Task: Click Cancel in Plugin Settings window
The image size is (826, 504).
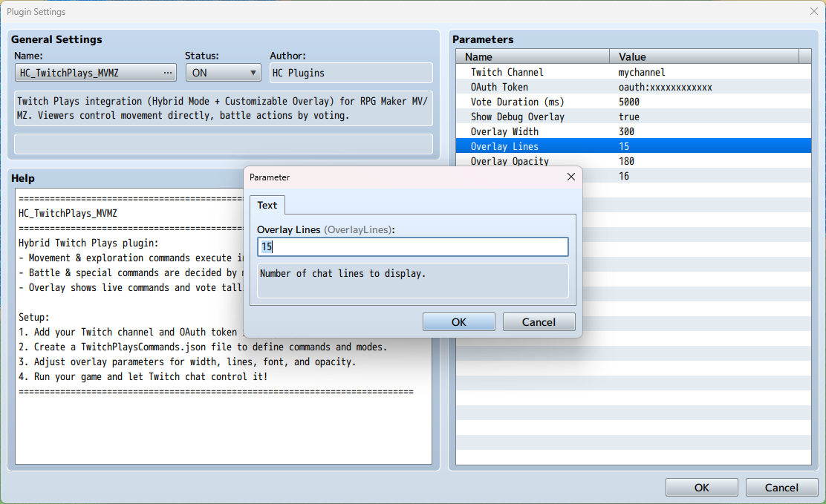Action: click(781, 488)
